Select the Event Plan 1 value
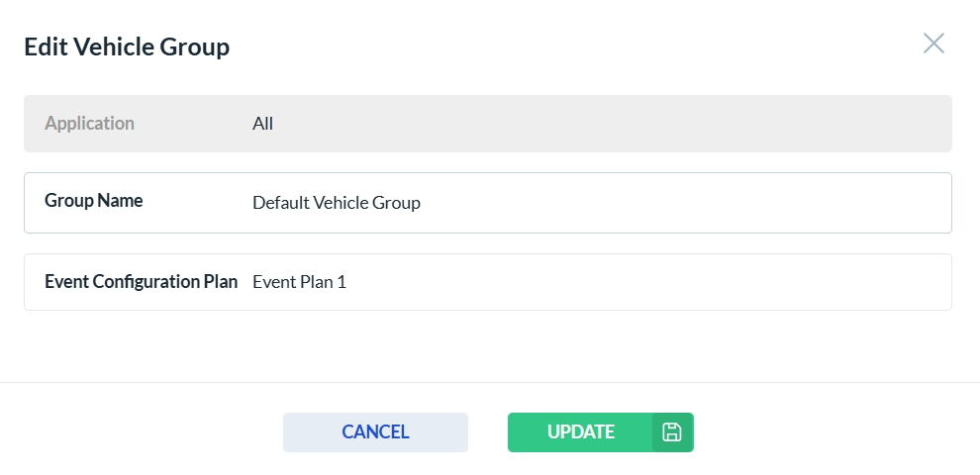 point(299,282)
